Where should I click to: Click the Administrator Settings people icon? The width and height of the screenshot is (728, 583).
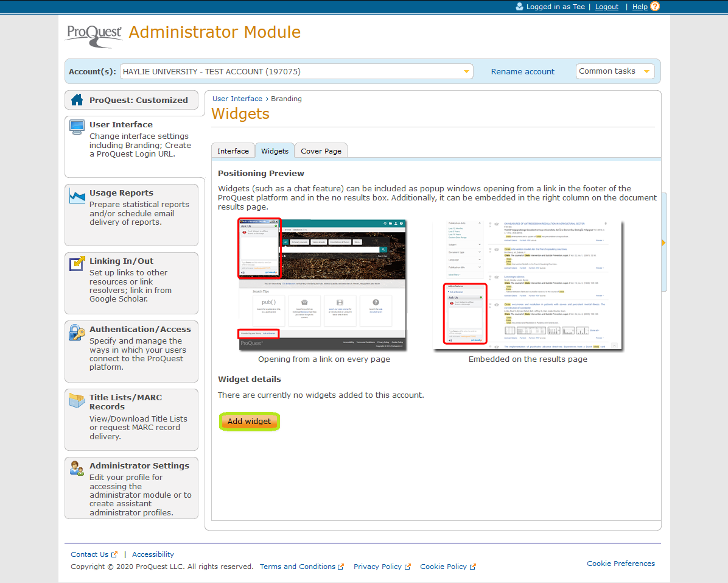[x=77, y=468]
